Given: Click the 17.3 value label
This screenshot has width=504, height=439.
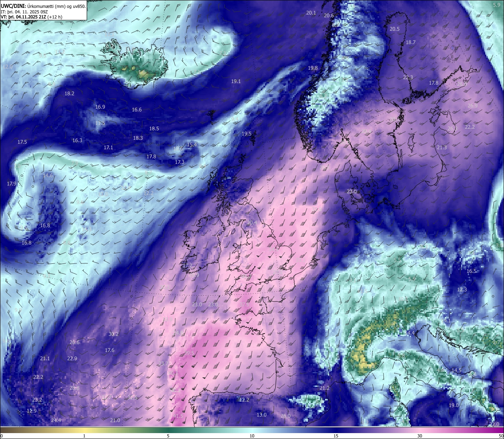Looking at the screenshot, I should (180, 162).
